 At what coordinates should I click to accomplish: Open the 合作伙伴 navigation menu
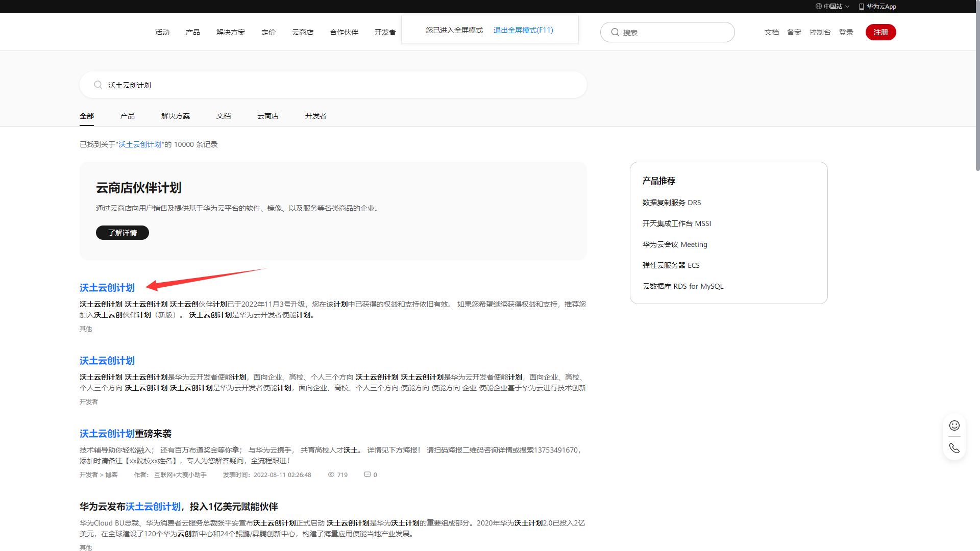point(344,32)
